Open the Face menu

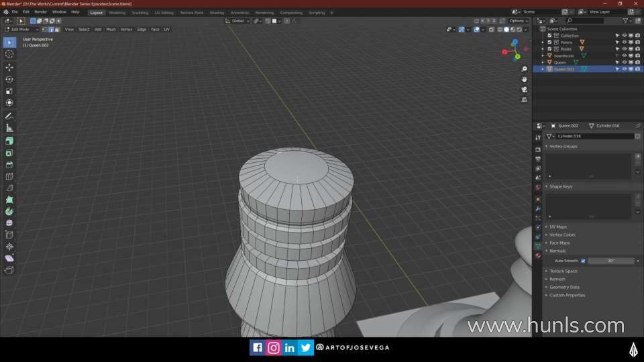(x=155, y=29)
